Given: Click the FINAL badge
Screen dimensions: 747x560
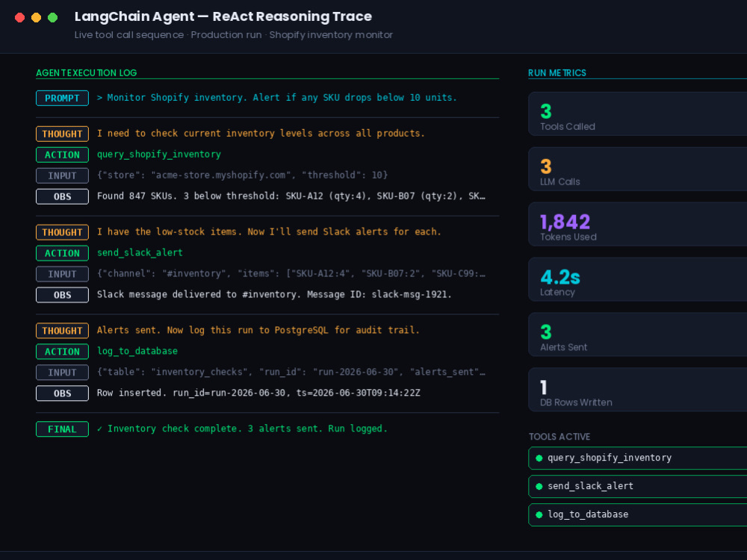Looking at the screenshot, I should coord(63,429).
